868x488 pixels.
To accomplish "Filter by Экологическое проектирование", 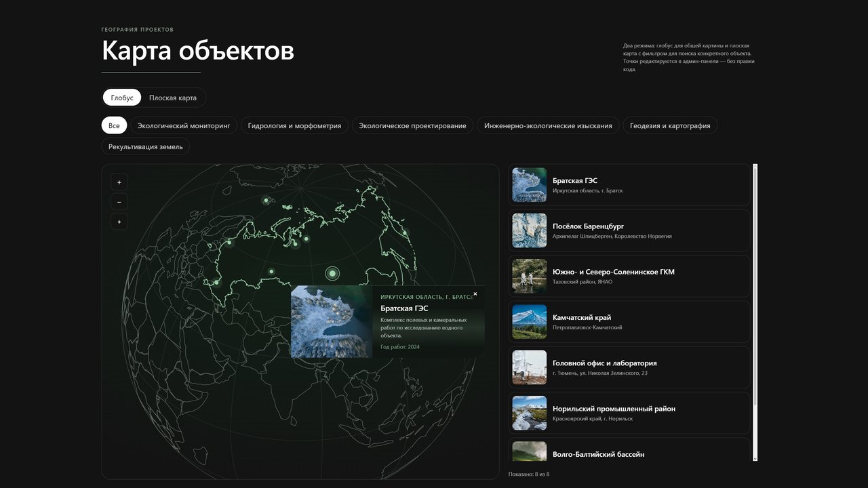I will [412, 125].
